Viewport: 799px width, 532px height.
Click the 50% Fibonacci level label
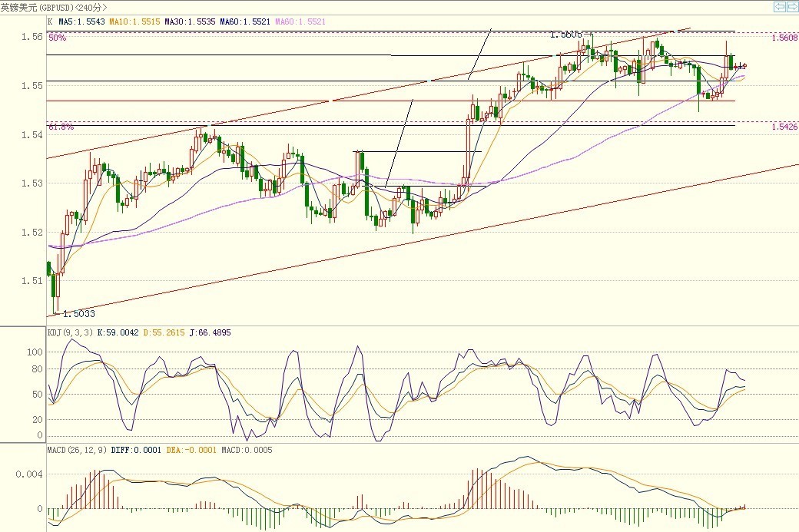click(x=57, y=38)
